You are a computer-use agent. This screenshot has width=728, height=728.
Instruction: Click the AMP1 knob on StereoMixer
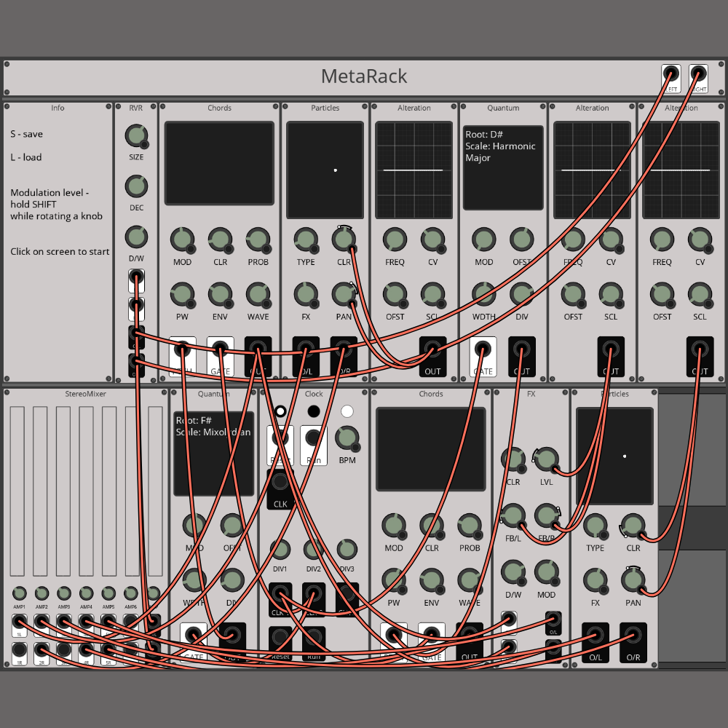(19, 593)
